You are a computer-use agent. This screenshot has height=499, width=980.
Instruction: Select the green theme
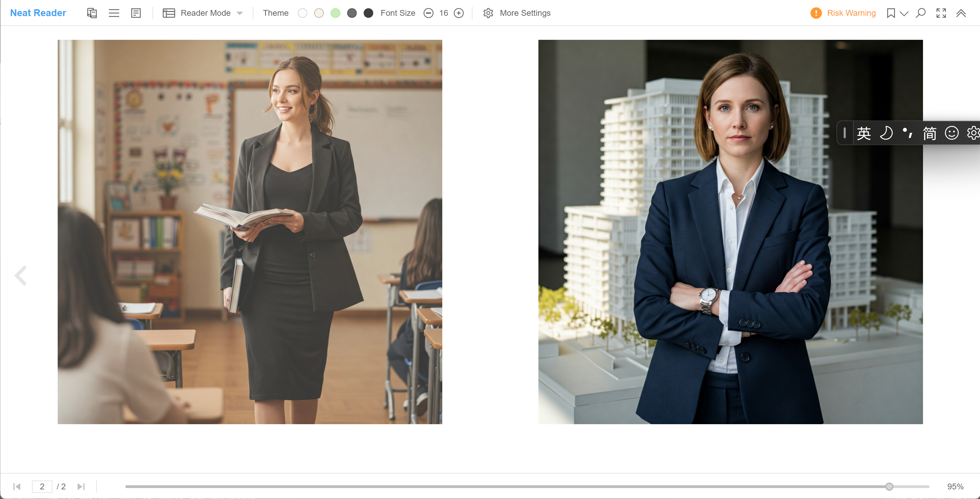tap(335, 13)
